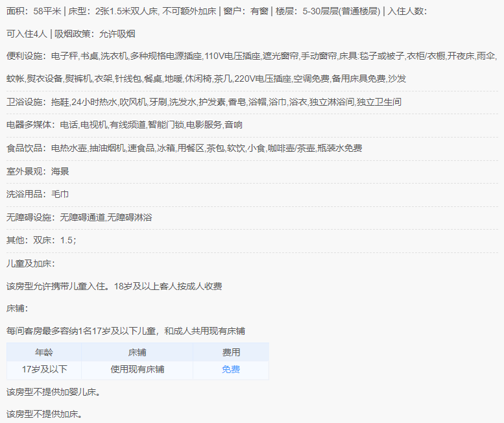The width and height of the screenshot is (504, 423).
Task: Click the line starting 蚊帐,熨衣设备
Action: point(206,79)
